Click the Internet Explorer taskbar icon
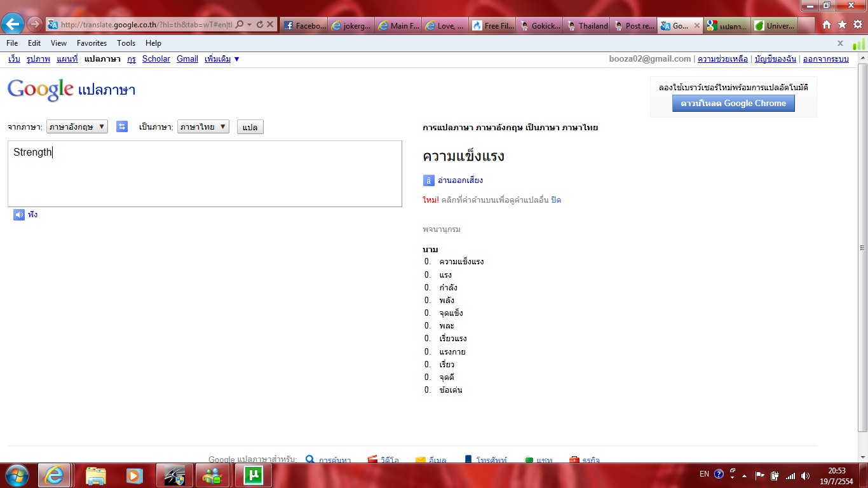 pos(54,475)
